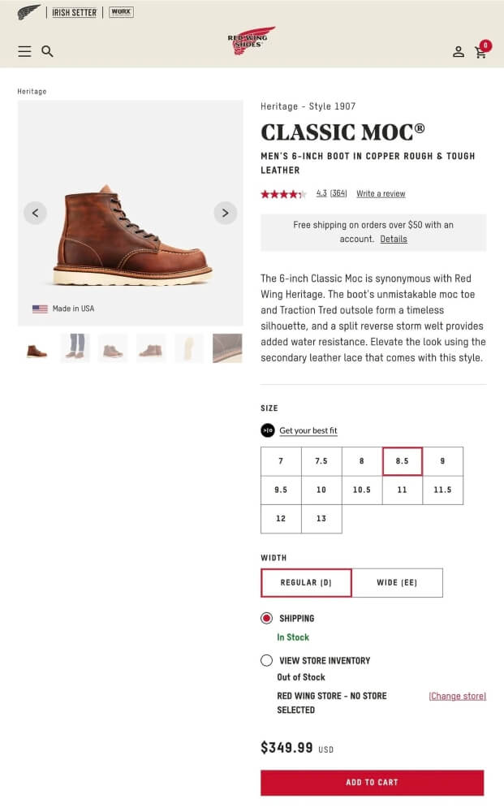504x812 pixels.
Task: Click the Red Wing Shoes center logo
Action: tap(251, 41)
